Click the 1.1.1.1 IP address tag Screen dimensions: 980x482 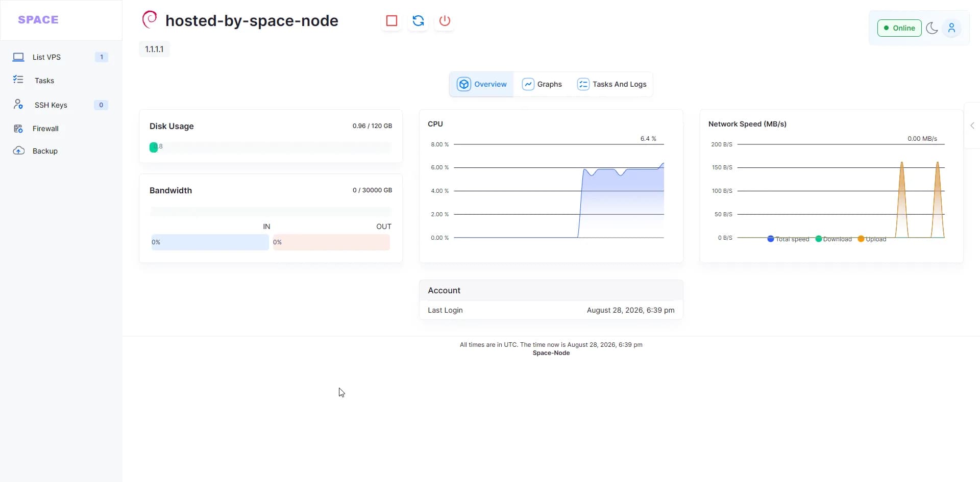pos(154,49)
